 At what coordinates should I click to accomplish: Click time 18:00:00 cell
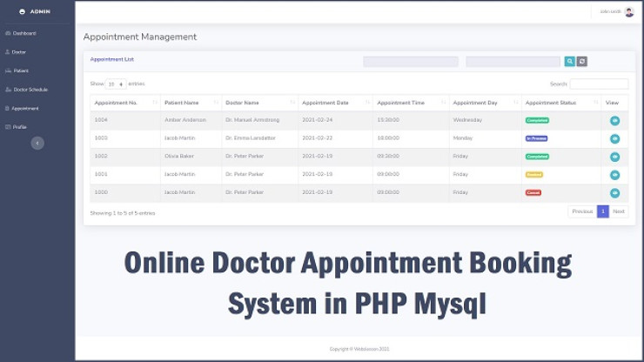pos(388,138)
